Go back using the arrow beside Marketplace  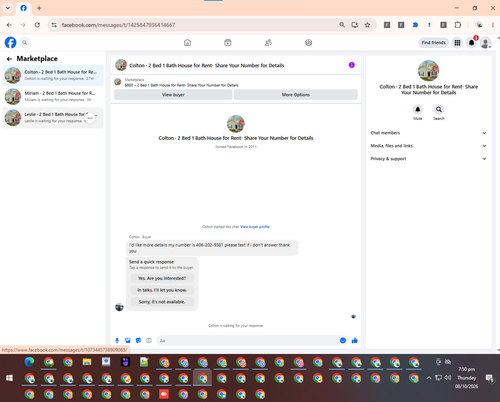coord(9,59)
